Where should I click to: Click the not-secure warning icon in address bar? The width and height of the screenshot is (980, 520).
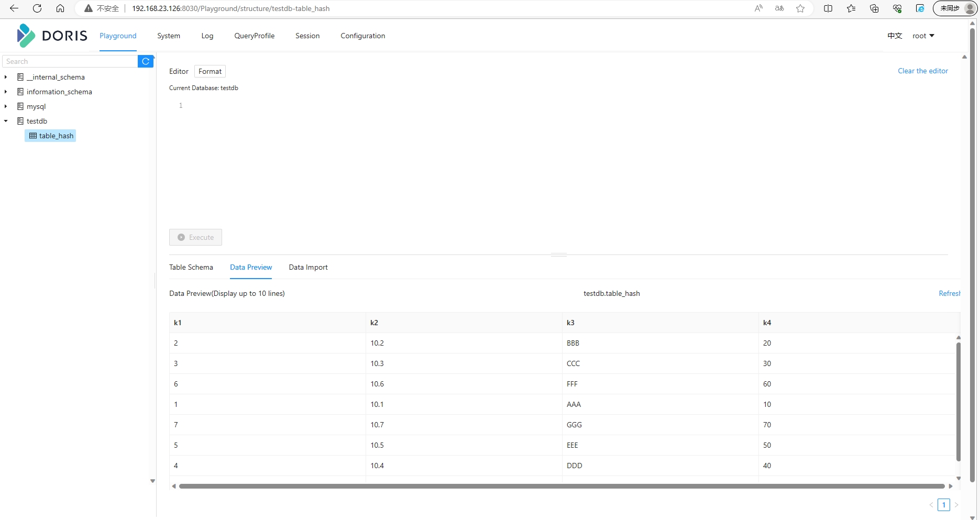pos(89,8)
